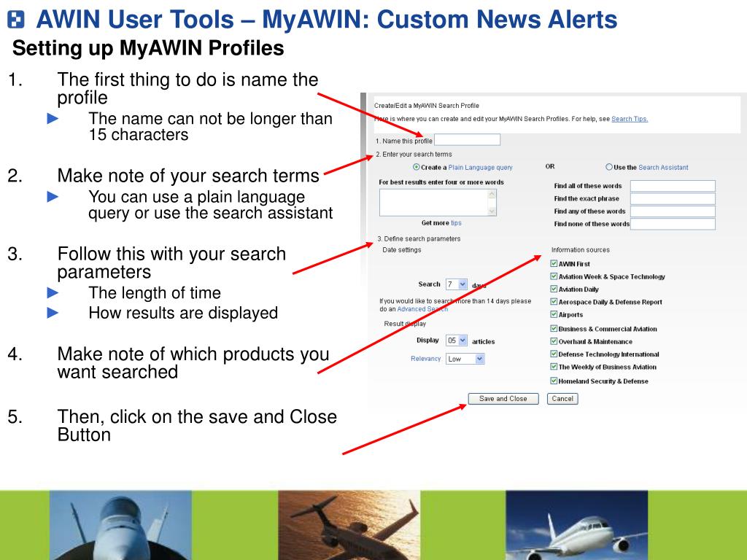Click the fighter jet nose photo

pyautogui.click(x=120, y=525)
